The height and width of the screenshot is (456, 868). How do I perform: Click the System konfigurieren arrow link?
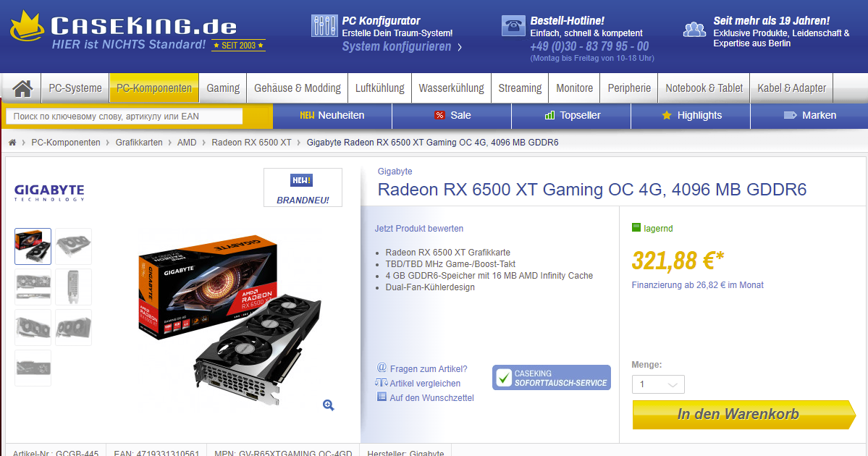pos(402,46)
